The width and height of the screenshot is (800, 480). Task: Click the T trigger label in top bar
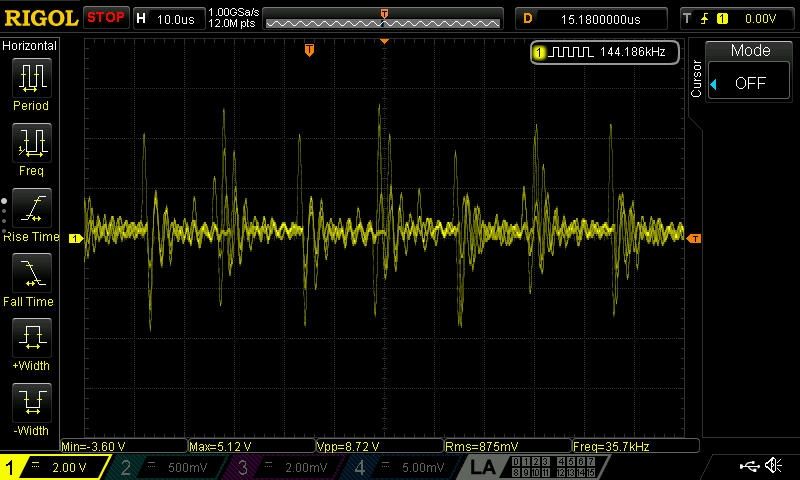(x=687, y=19)
